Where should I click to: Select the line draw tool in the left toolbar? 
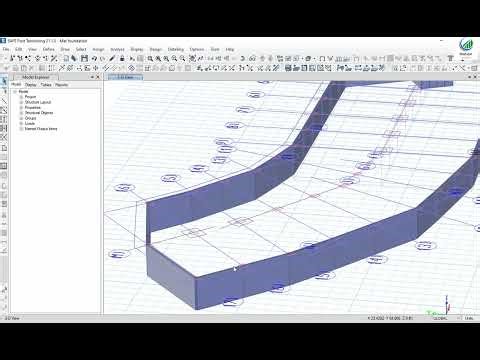[x=4, y=100]
